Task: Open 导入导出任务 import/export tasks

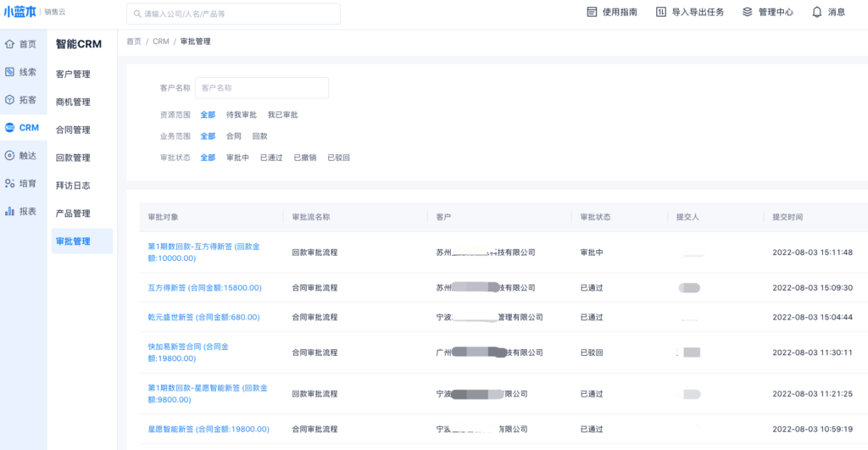Action: [661, 12]
